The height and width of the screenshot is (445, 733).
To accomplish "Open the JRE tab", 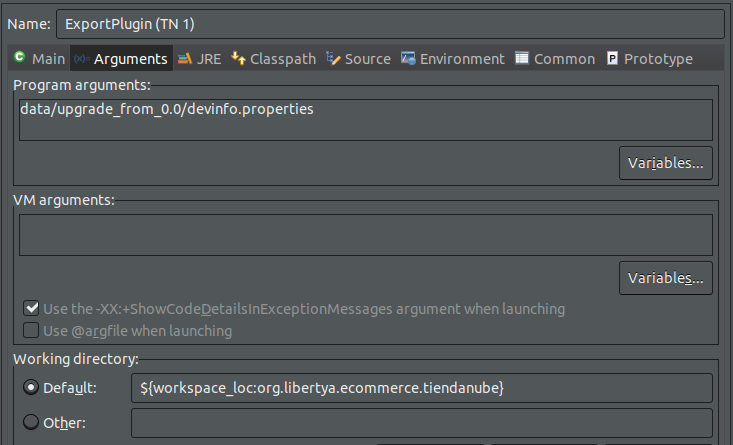I will (200, 58).
